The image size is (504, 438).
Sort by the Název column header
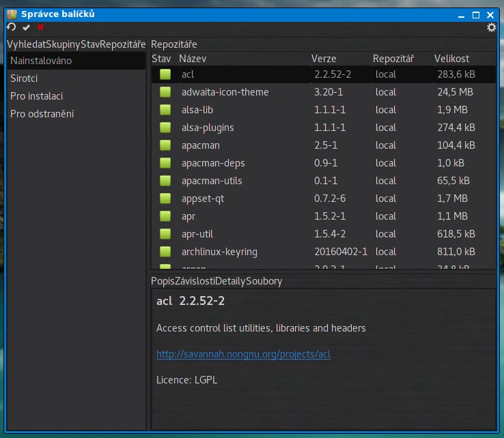point(193,59)
